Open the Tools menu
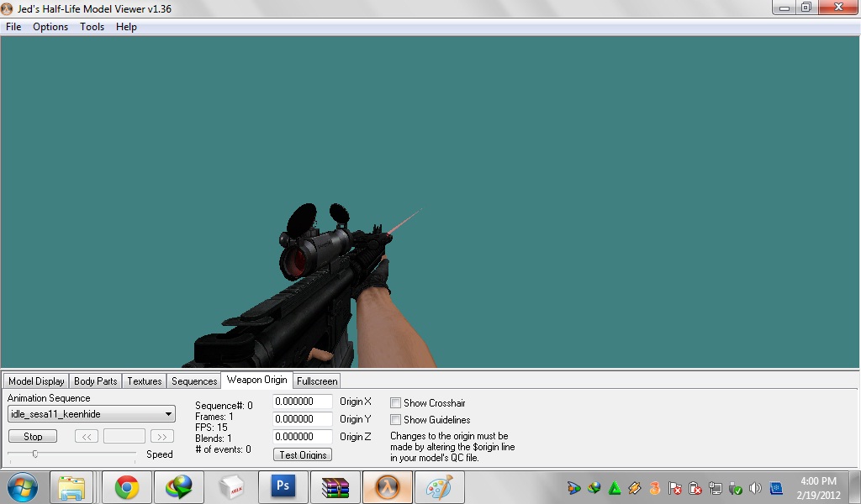Screen dimensions: 861x504 click(92, 27)
